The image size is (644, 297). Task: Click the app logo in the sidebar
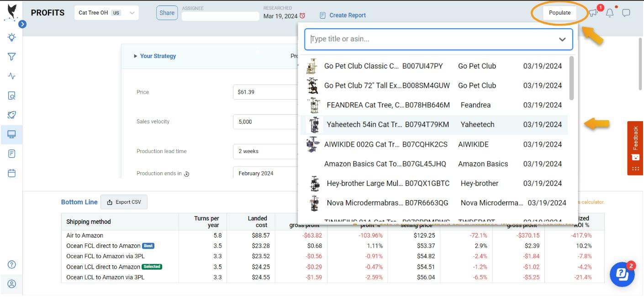coord(11,12)
